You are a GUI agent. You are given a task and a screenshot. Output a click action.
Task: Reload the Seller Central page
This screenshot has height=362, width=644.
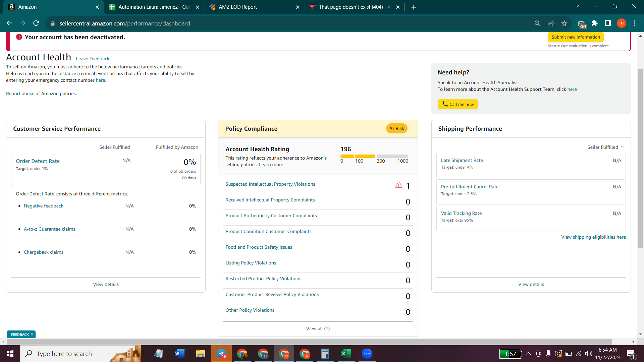click(x=36, y=23)
